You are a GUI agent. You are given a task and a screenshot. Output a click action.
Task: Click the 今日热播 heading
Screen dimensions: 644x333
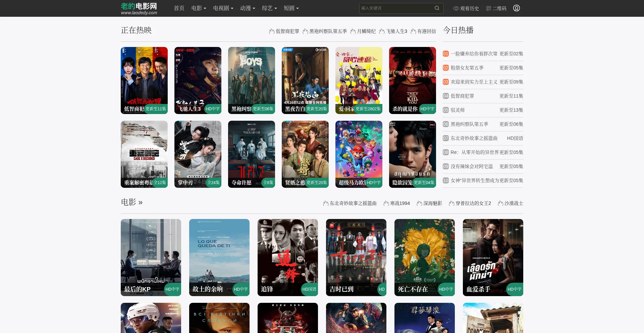click(458, 30)
